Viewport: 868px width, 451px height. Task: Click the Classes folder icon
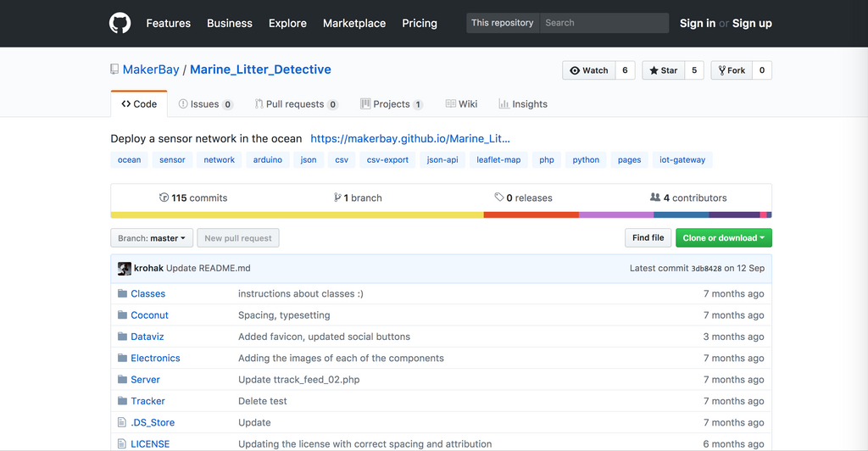[x=122, y=293]
